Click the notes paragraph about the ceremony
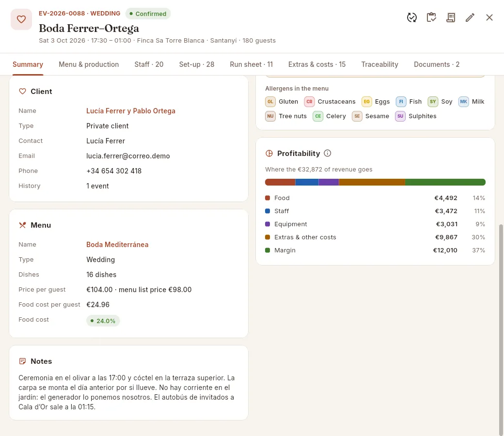The image size is (504, 436). point(126,392)
